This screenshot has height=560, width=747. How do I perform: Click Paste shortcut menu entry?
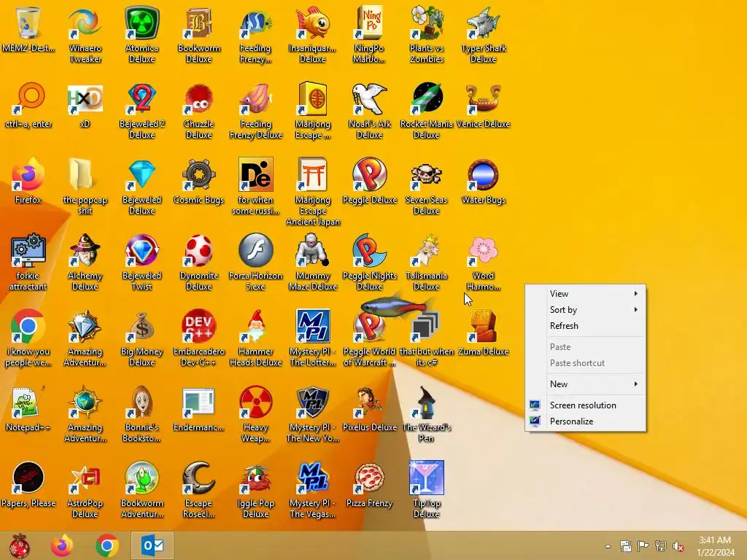pyautogui.click(x=586, y=363)
